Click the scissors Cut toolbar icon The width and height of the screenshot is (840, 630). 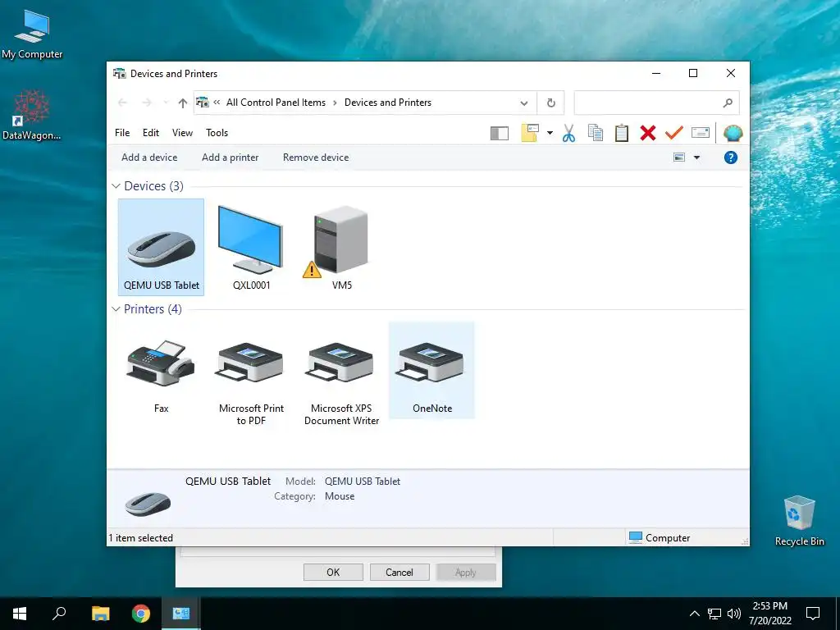[569, 133]
